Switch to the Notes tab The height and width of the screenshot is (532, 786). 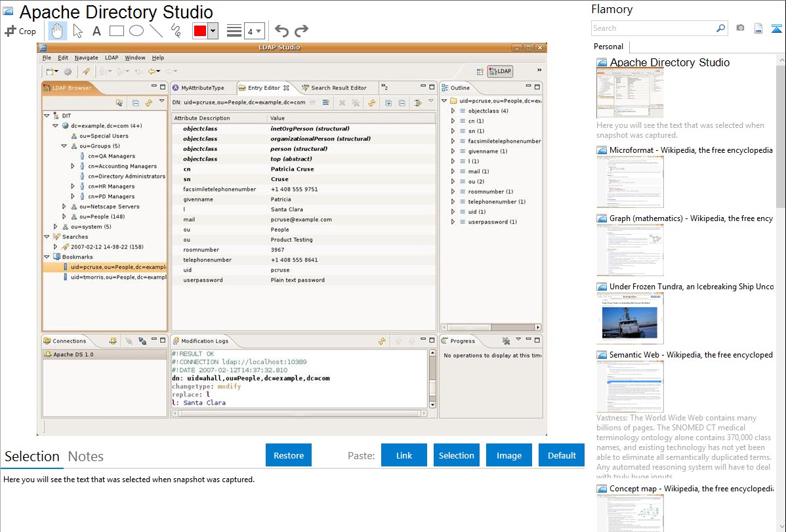pyautogui.click(x=86, y=457)
